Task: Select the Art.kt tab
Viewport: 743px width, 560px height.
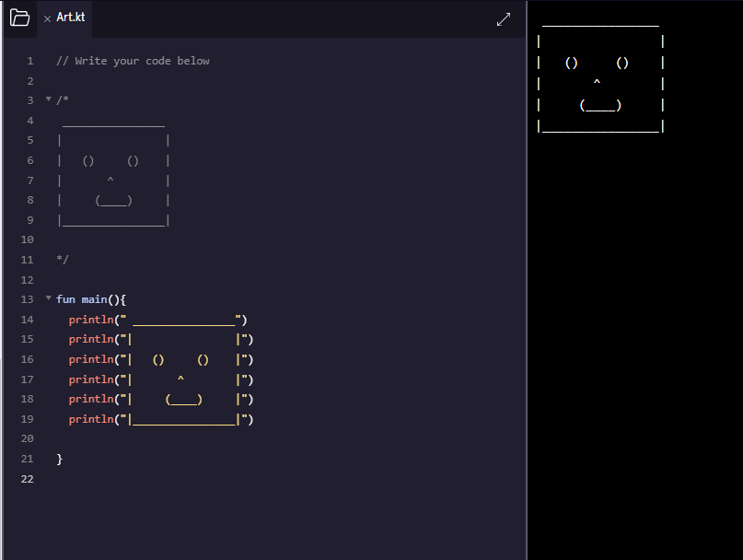Action: tap(72, 17)
